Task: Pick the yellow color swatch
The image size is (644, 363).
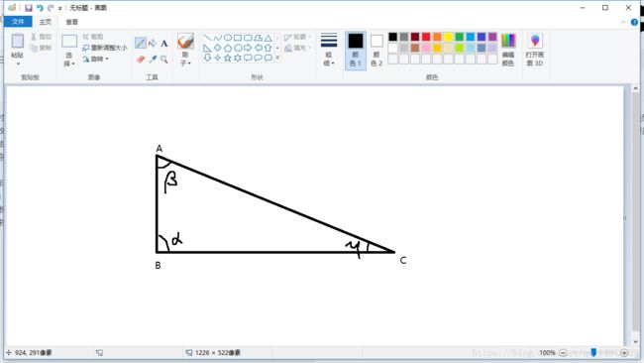Action: 449,37
